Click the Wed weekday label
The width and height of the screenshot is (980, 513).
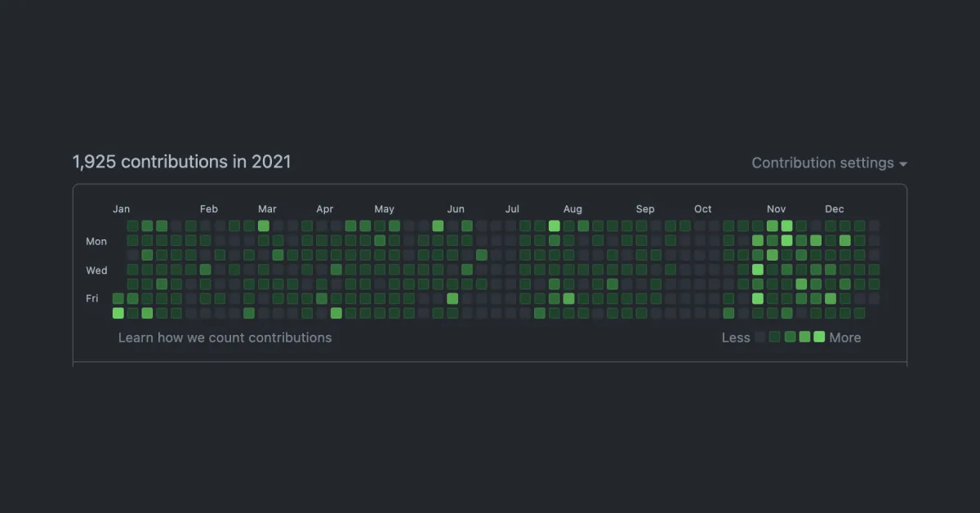click(96, 270)
